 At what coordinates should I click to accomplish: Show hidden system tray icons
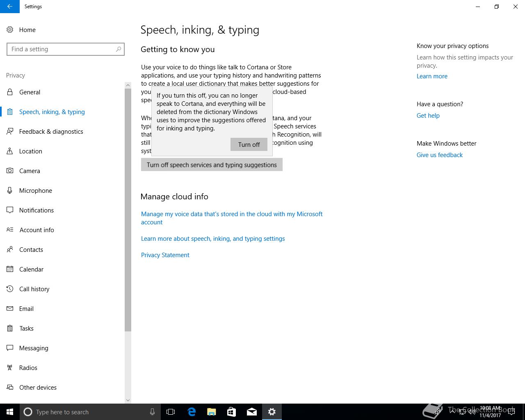(x=453, y=412)
